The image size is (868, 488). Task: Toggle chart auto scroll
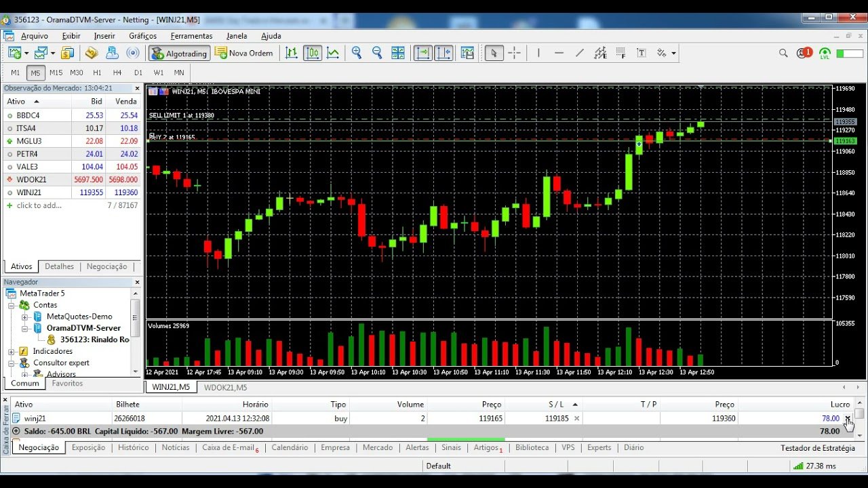pos(422,53)
